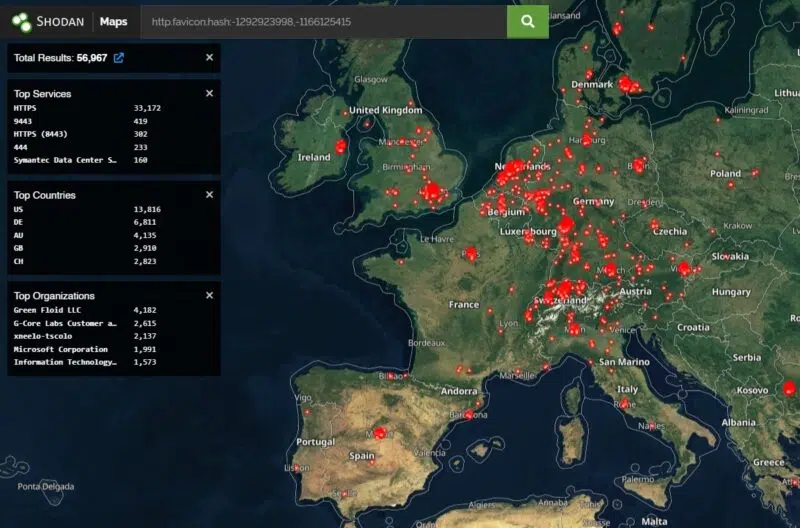This screenshot has width=800, height=528.
Task: Click the red marker cluster in Ireland
Action: [340, 147]
